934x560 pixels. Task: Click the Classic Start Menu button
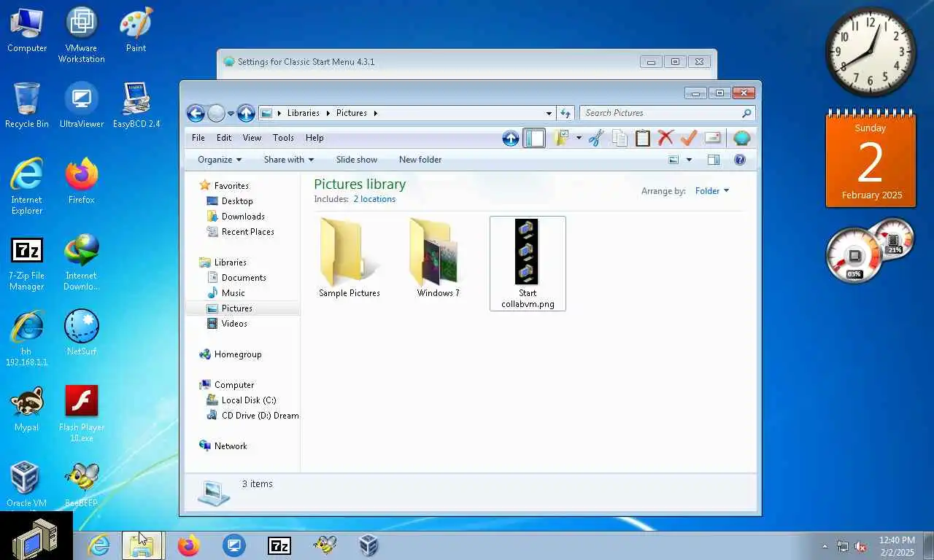tap(36, 536)
